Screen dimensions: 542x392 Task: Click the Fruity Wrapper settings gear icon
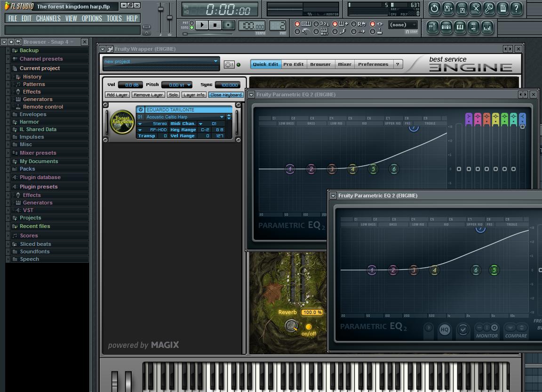coord(110,49)
